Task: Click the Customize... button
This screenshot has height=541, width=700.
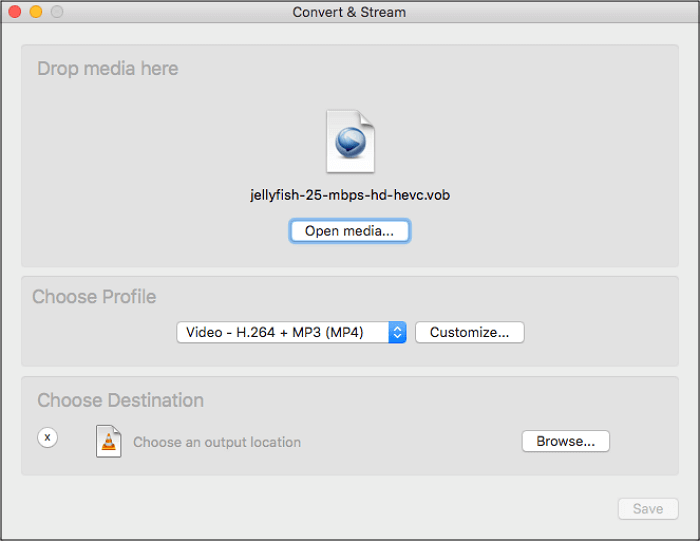Action: coord(469,332)
